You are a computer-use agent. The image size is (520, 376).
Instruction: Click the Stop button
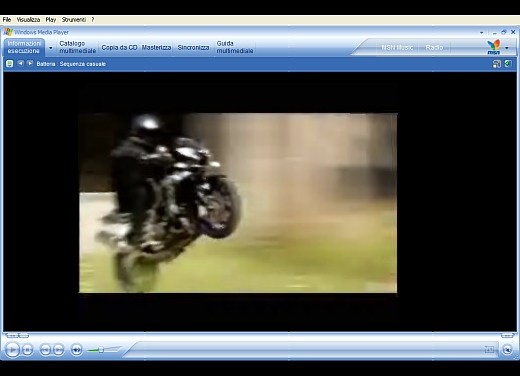[x=27, y=350]
